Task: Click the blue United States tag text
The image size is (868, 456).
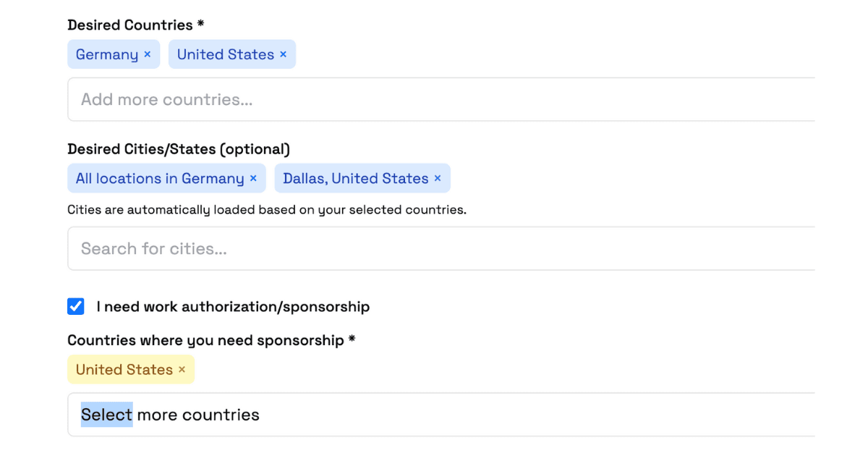Action: pyautogui.click(x=226, y=55)
